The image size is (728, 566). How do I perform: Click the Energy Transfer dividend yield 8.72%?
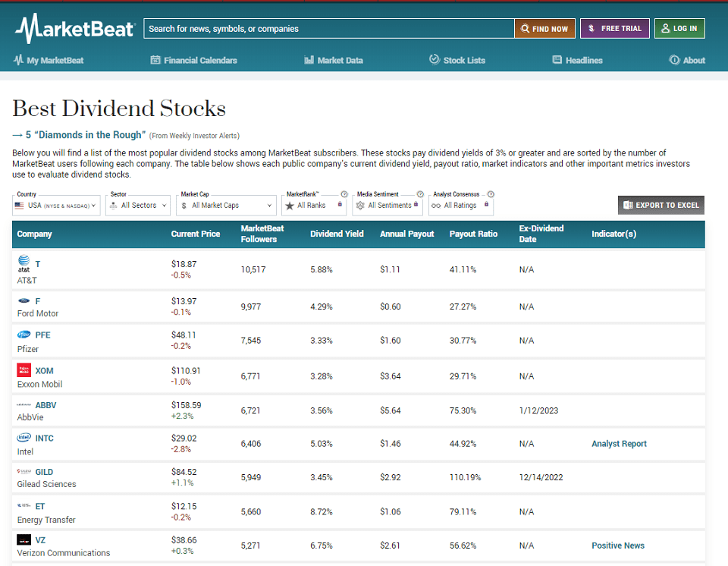pyautogui.click(x=322, y=511)
